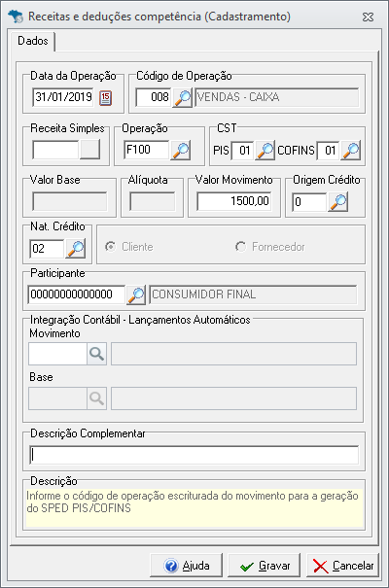Click the Participante code input field

77,294
